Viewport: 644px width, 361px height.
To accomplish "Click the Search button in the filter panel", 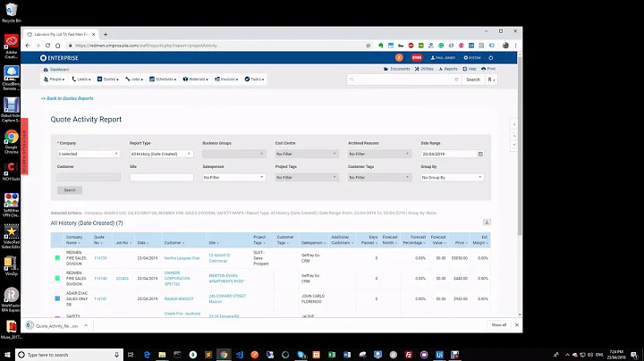I will tap(70, 190).
